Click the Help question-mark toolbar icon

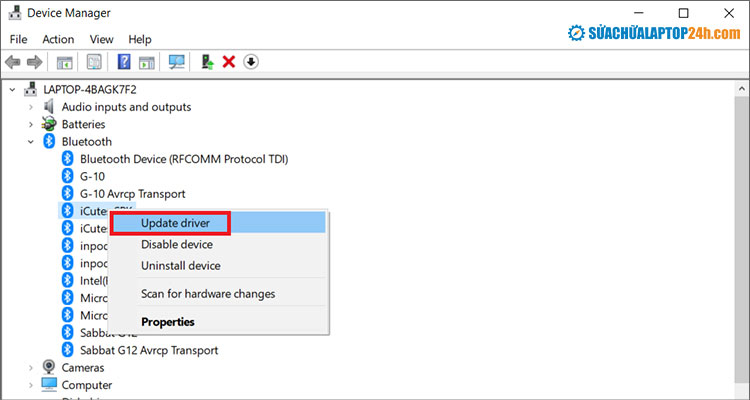click(x=124, y=62)
